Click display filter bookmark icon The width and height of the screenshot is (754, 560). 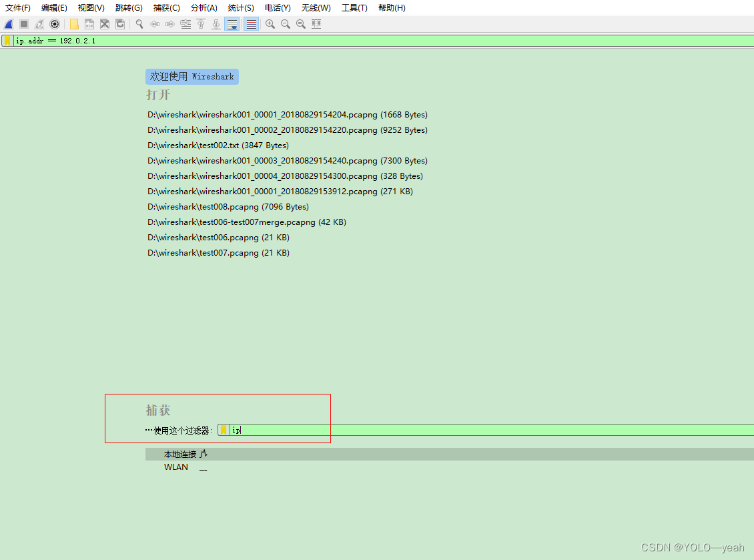pyautogui.click(x=8, y=41)
